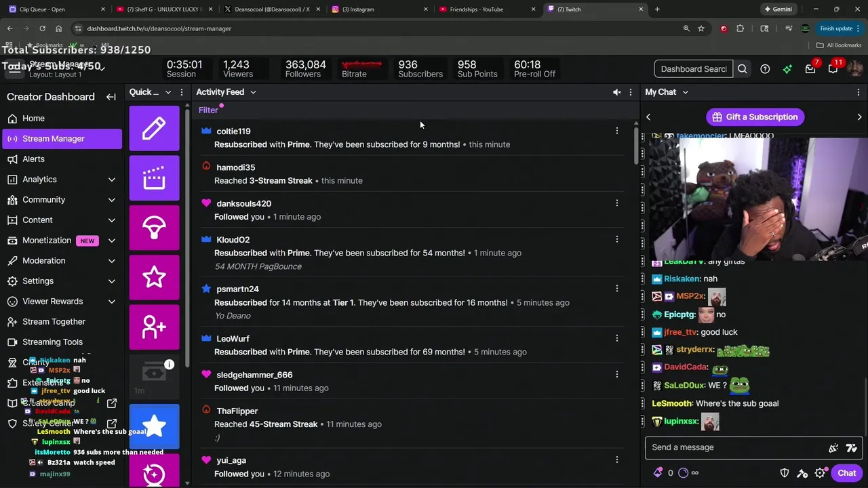Click the filled white star quick action tile

pyautogui.click(x=154, y=426)
